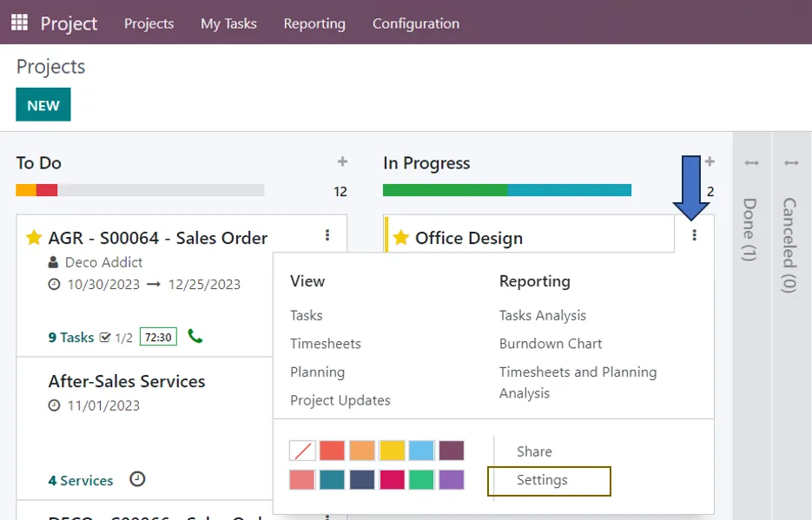
Task: Open the 4 Services link
Action: coord(80,480)
